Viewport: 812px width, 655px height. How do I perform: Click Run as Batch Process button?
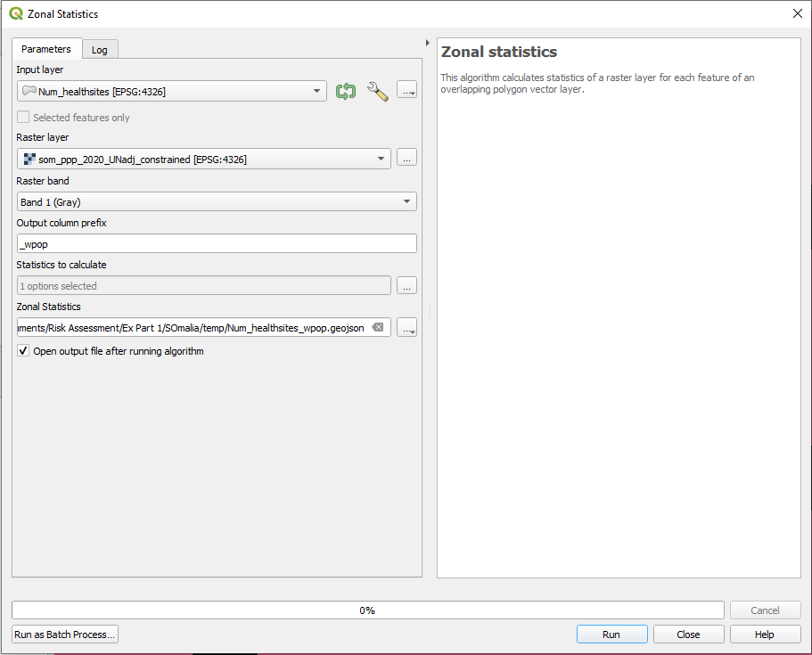[65, 635]
